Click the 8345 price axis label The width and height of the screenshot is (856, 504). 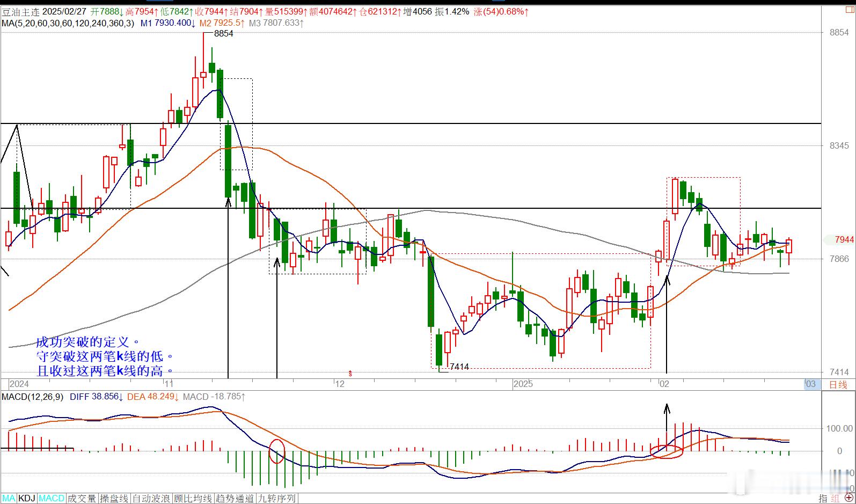click(x=839, y=145)
